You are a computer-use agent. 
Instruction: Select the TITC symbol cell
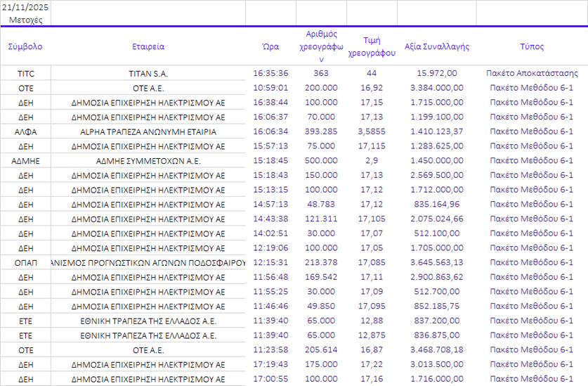point(25,73)
